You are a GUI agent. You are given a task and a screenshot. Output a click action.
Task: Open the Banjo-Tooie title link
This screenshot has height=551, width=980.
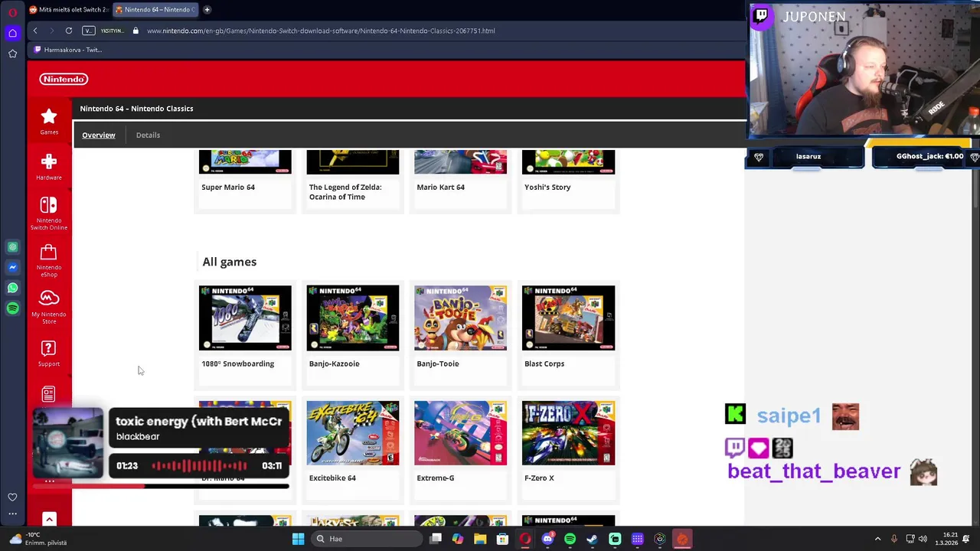pyautogui.click(x=438, y=364)
